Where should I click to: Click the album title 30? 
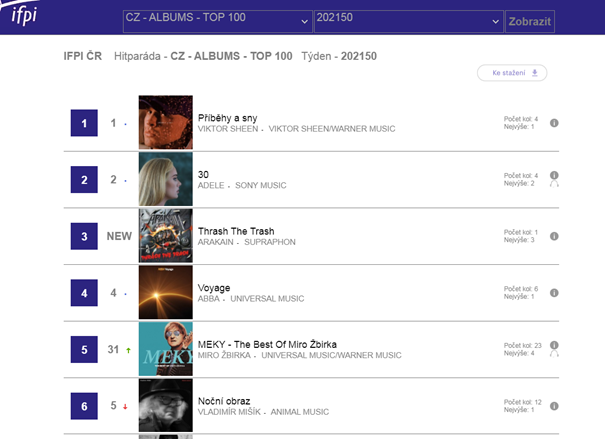[203, 174]
